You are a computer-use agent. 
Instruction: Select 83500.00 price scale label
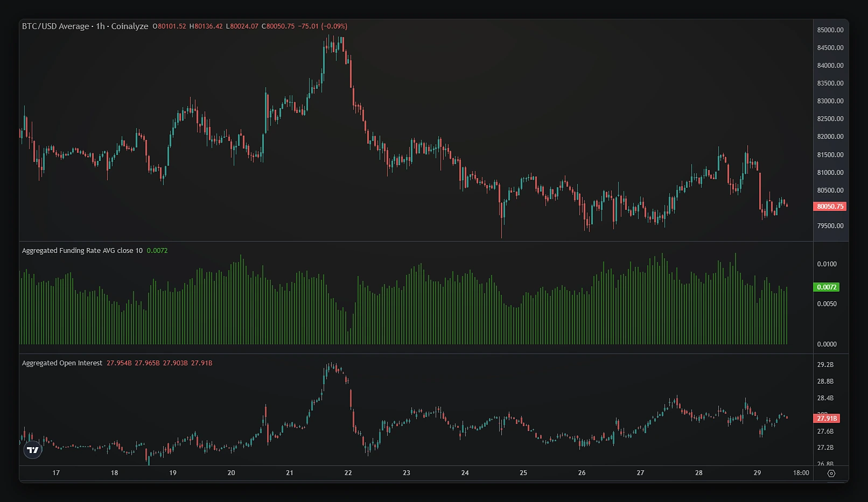click(830, 83)
